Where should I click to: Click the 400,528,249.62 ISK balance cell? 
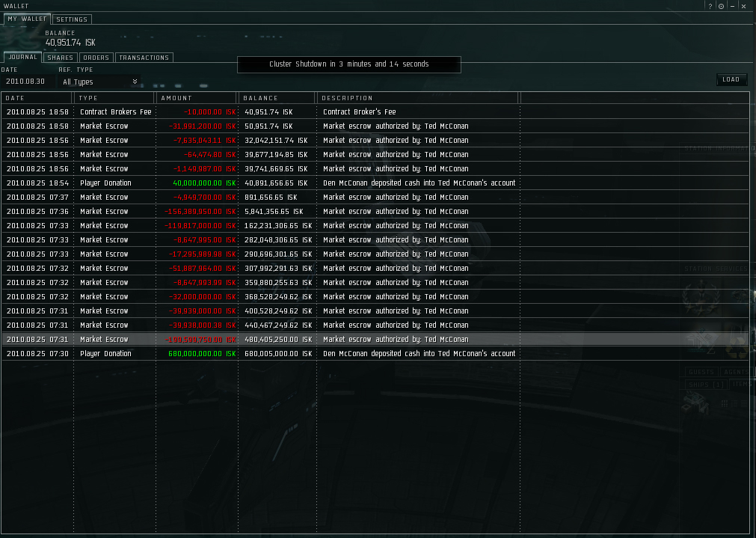point(278,311)
